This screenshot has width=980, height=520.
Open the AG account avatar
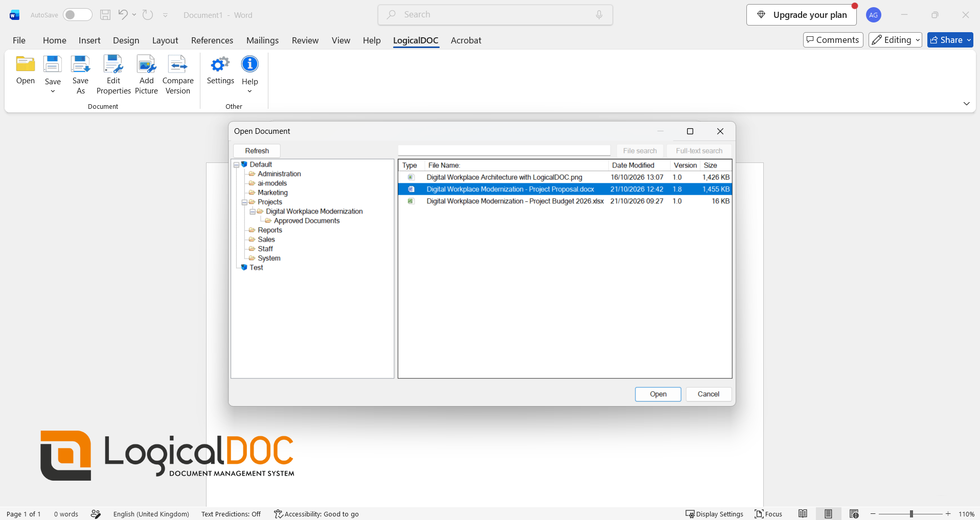873,15
